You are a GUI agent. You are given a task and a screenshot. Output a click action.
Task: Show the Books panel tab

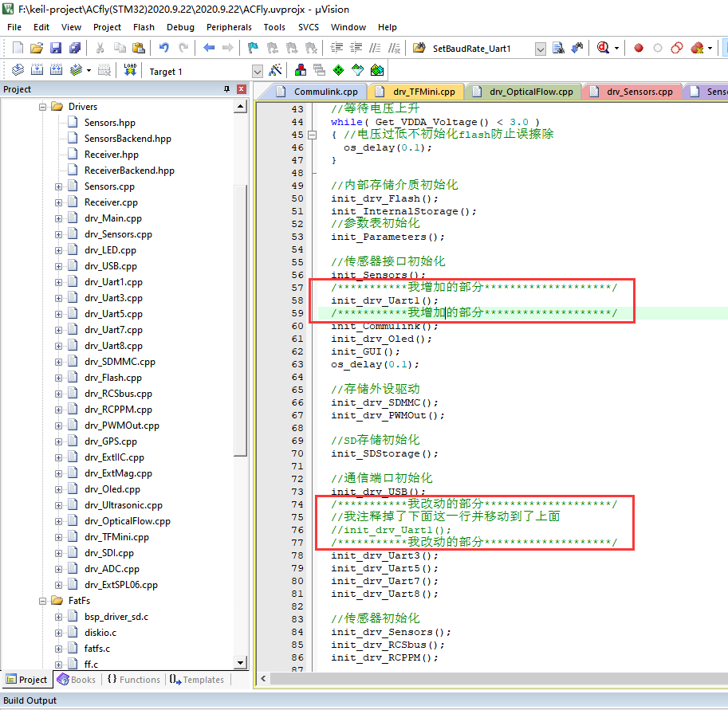click(x=77, y=680)
